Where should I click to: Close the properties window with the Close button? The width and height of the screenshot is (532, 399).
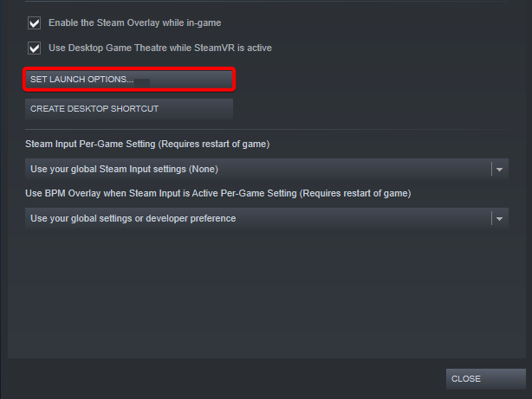(485, 379)
